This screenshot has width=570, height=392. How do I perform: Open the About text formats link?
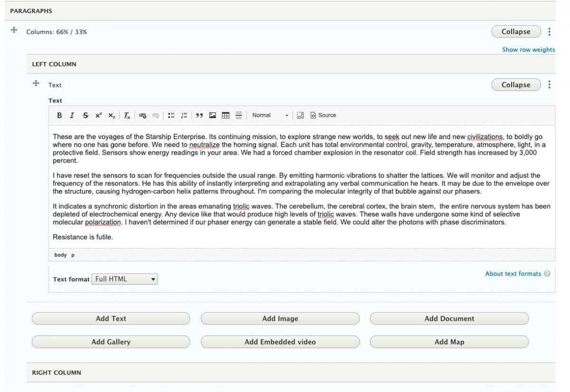[513, 274]
